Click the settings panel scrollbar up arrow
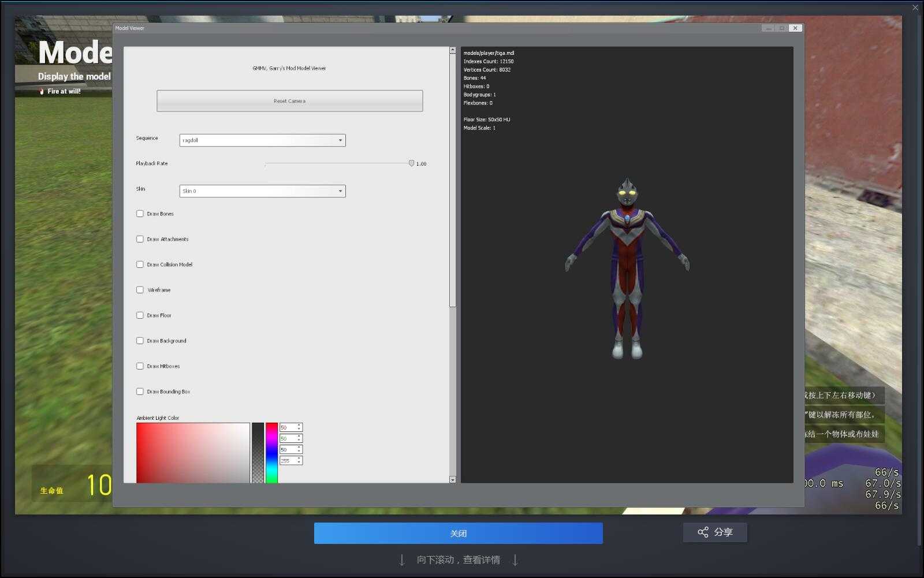924x578 pixels. tap(452, 50)
